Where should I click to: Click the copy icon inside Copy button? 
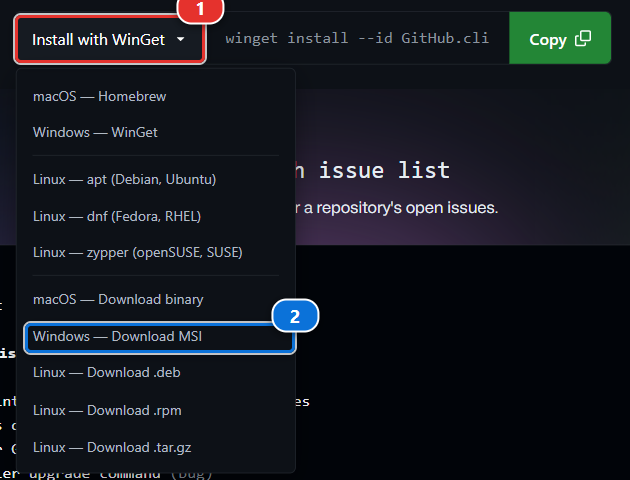(x=583, y=39)
